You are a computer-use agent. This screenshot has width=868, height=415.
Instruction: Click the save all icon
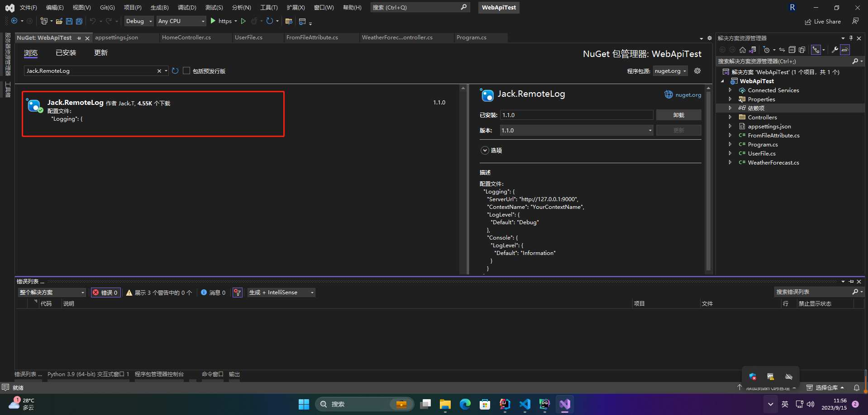tap(79, 21)
